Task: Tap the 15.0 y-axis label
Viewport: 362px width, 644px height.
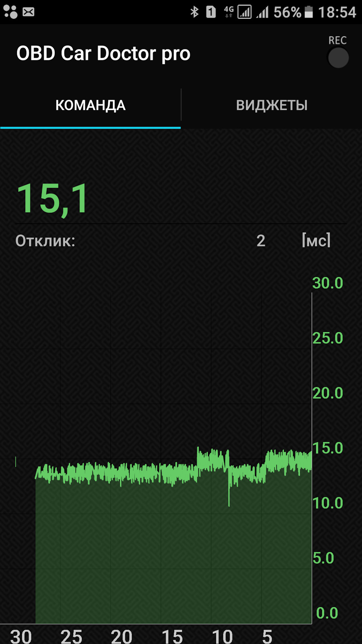Action: (x=328, y=448)
